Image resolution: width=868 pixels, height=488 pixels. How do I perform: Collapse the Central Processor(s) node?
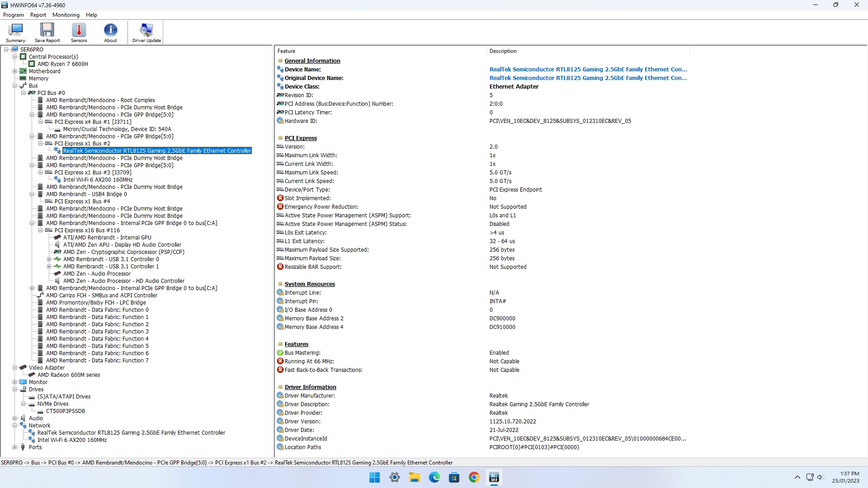(15, 57)
